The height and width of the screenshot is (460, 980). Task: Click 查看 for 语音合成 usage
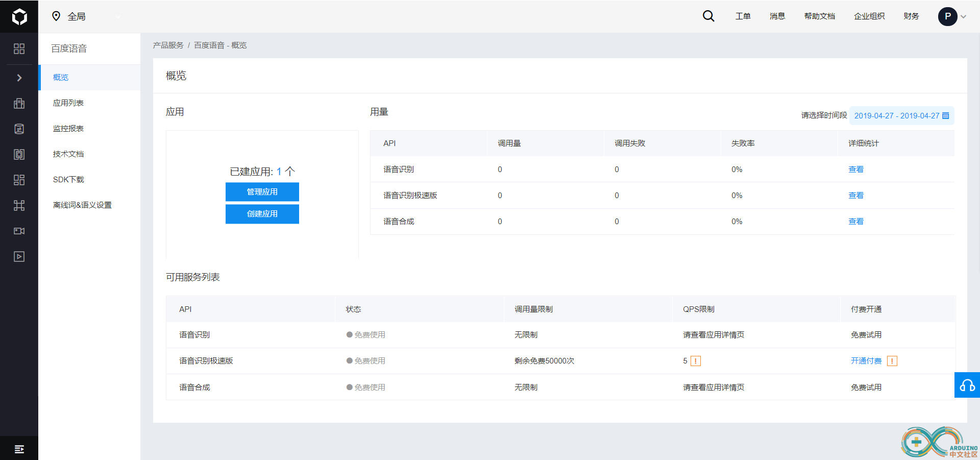click(x=856, y=221)
